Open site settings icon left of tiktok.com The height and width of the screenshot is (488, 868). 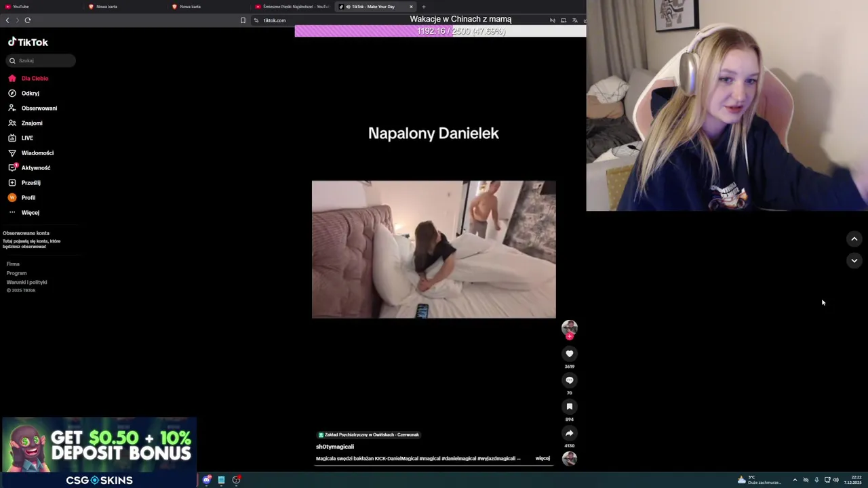point(256,20)
